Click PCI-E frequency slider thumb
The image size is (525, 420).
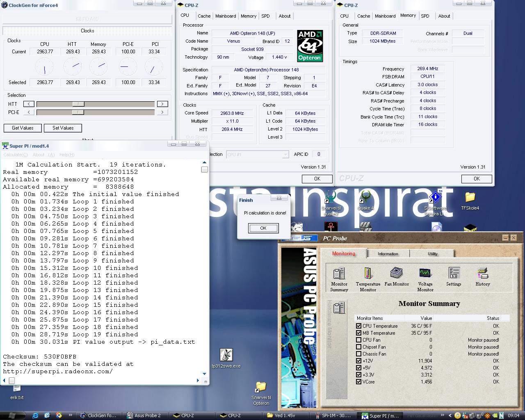coord(78,112)
